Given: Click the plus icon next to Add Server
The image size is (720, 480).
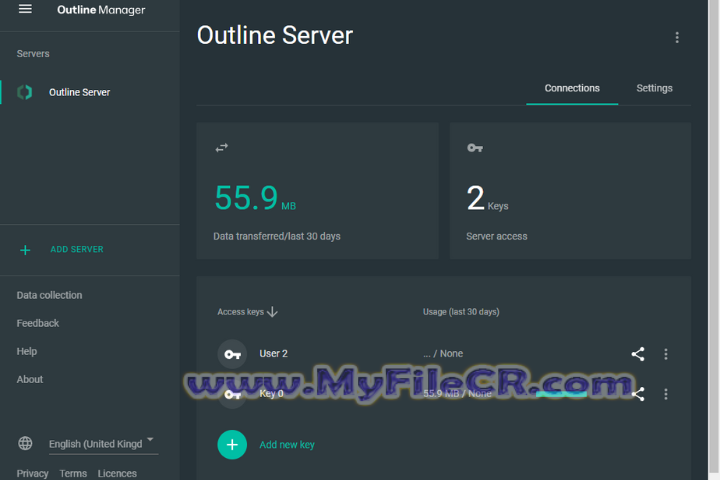Looking at the screenshot, I should pos(25,250).
